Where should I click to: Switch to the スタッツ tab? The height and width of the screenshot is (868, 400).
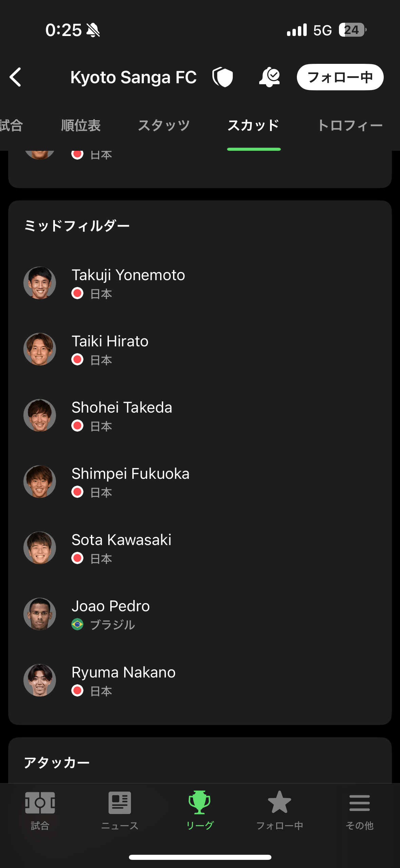(164, 126)
